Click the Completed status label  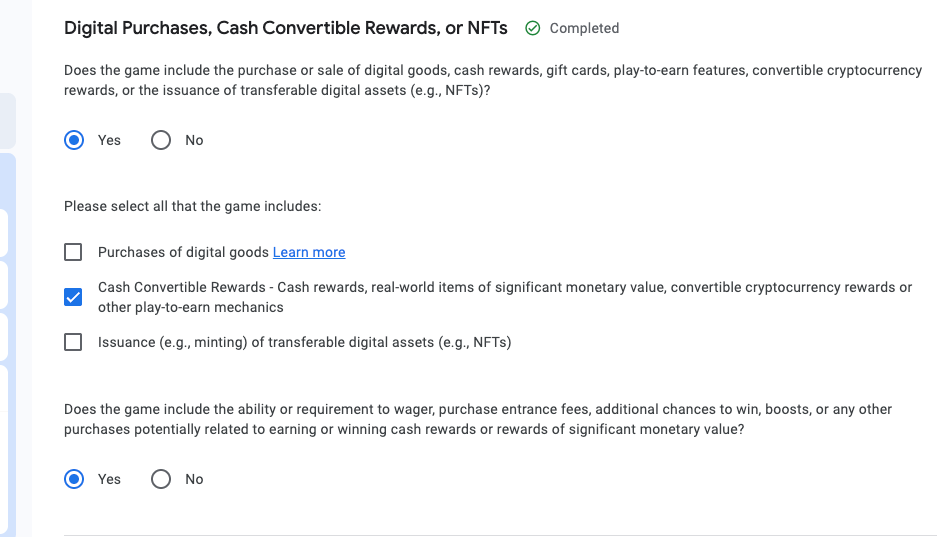[584, 29]
